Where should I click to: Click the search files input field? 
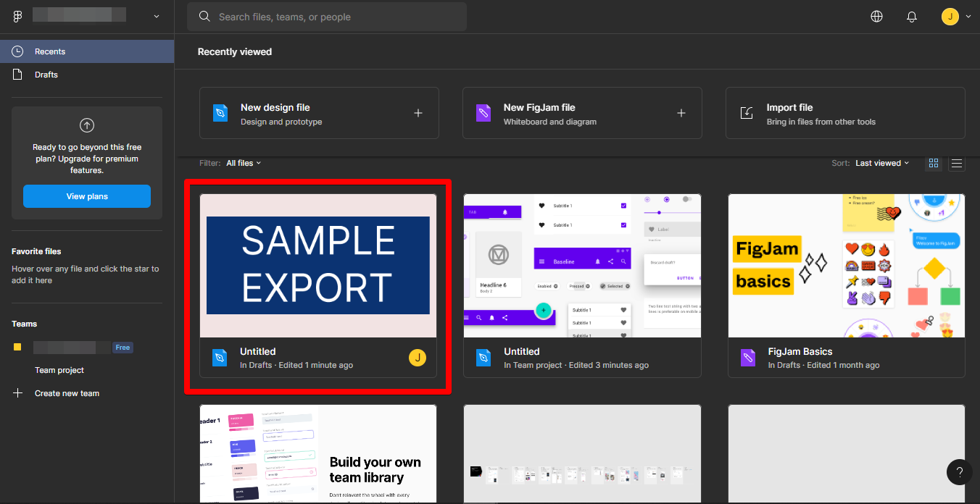[326, 17]
